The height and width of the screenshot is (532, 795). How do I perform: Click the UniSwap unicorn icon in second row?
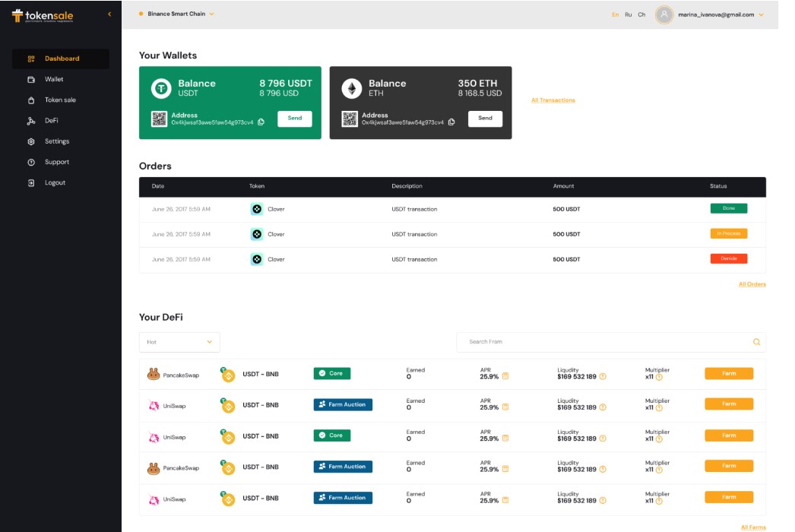pyautogui.click(x=154, y=406)
